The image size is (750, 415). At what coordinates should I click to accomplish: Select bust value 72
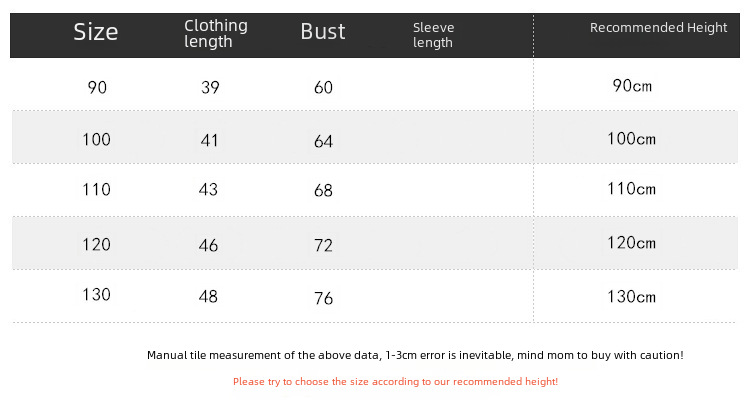pyautogui.click(x=323, y=244)
